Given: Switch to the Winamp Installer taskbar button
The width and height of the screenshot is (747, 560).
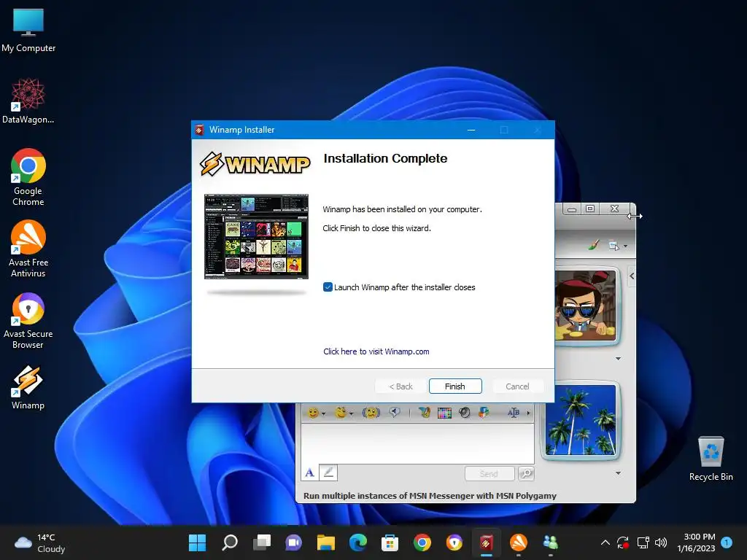Looking at the screenshot, I should [x=486, y=542].
